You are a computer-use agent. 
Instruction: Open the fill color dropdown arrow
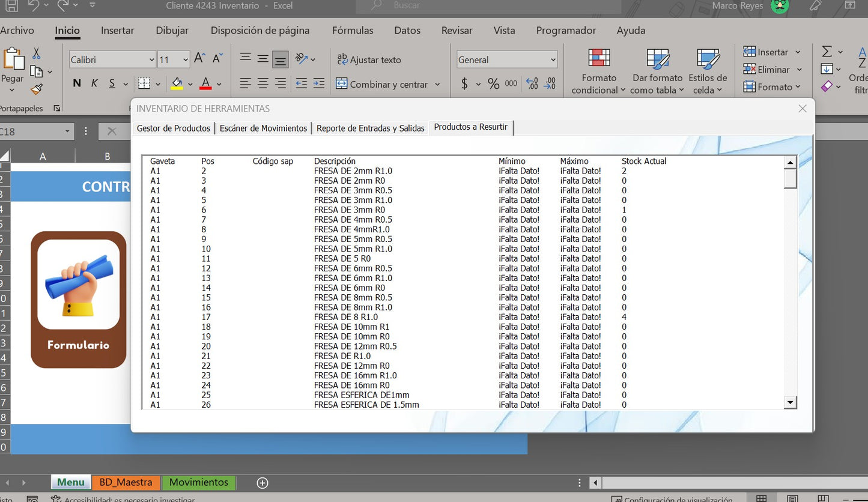point(190,85)
